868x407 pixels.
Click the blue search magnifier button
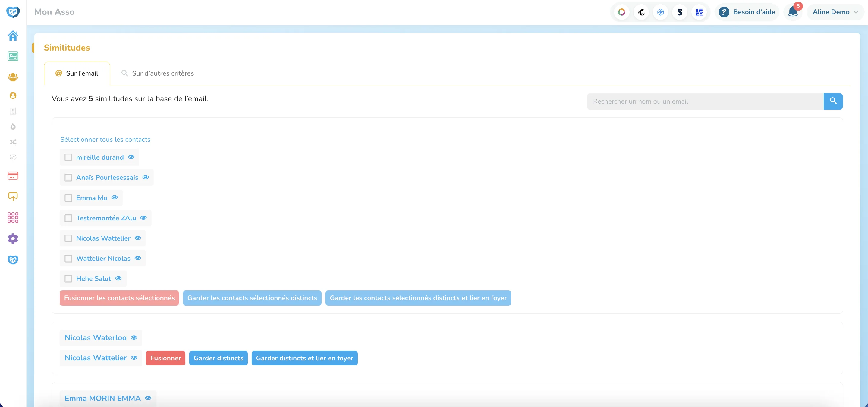coord(833,101)
